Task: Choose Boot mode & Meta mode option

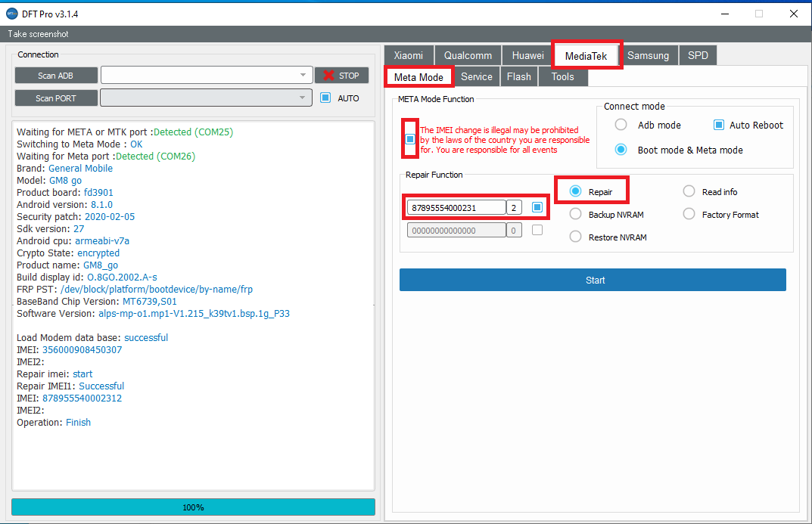Action: 621,150
